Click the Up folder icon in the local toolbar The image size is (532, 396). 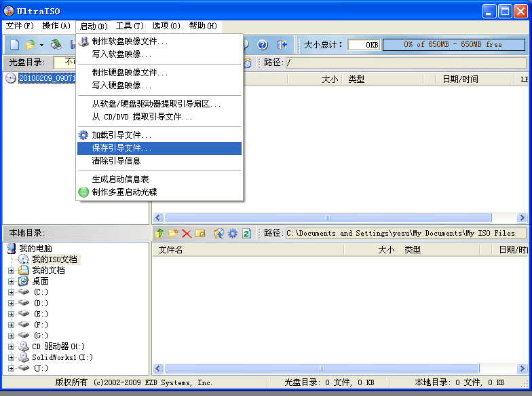click(x=159, y=234)
